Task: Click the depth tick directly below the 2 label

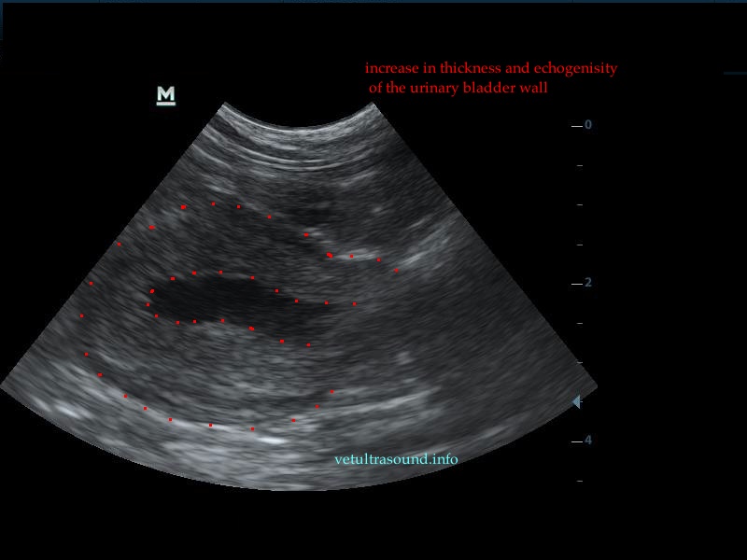Action: pos(579,323)
